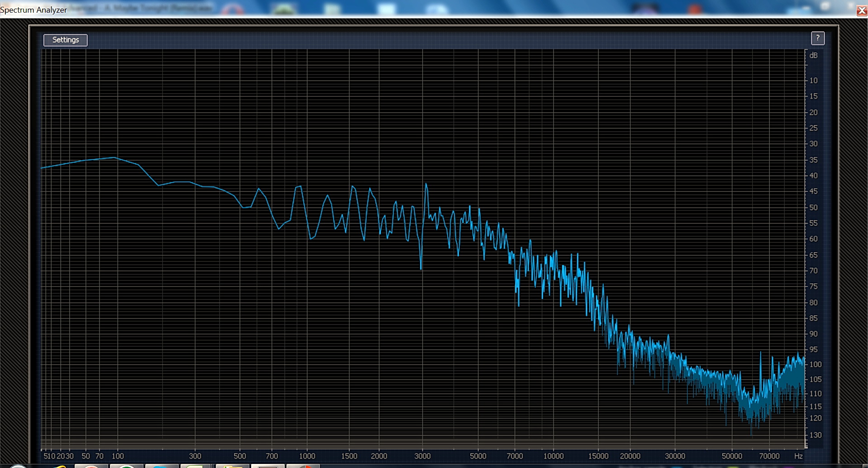Click the question mark help icon
868x468 pixels.
(x=817, y=38)
